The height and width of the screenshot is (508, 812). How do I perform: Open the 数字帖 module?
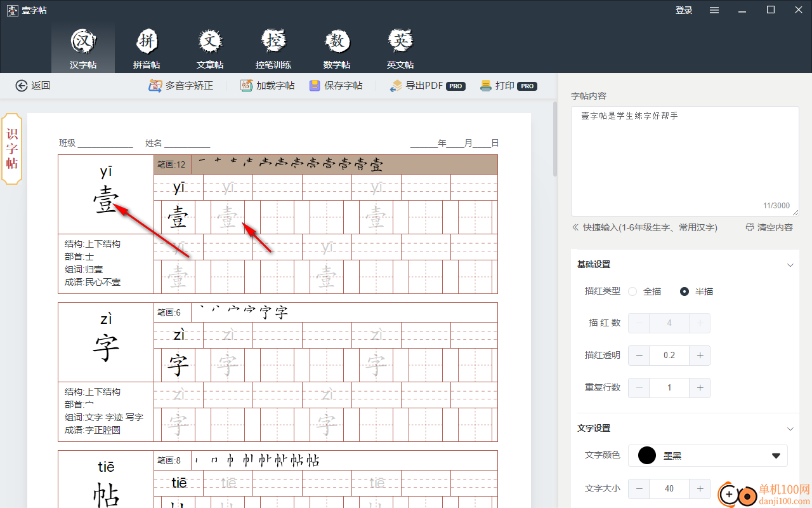point(337,48)
